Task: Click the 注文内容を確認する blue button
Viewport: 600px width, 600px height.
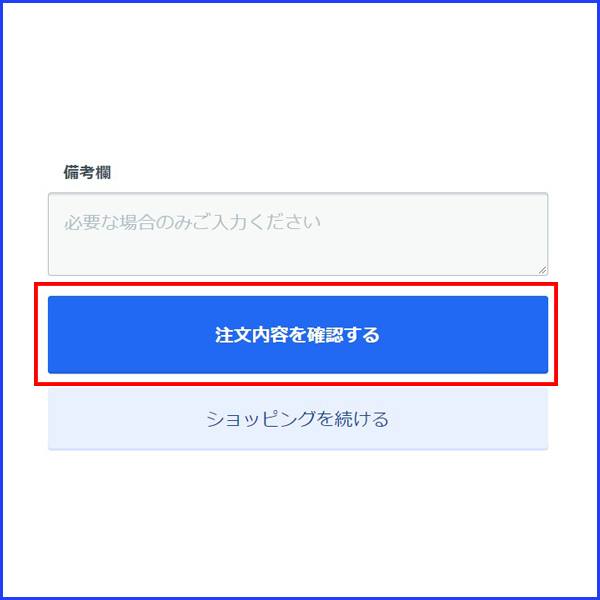Action: pos(298,334)
